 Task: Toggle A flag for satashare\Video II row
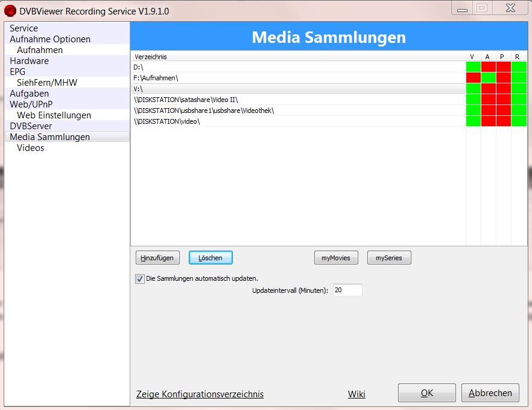tap(489, 100)
